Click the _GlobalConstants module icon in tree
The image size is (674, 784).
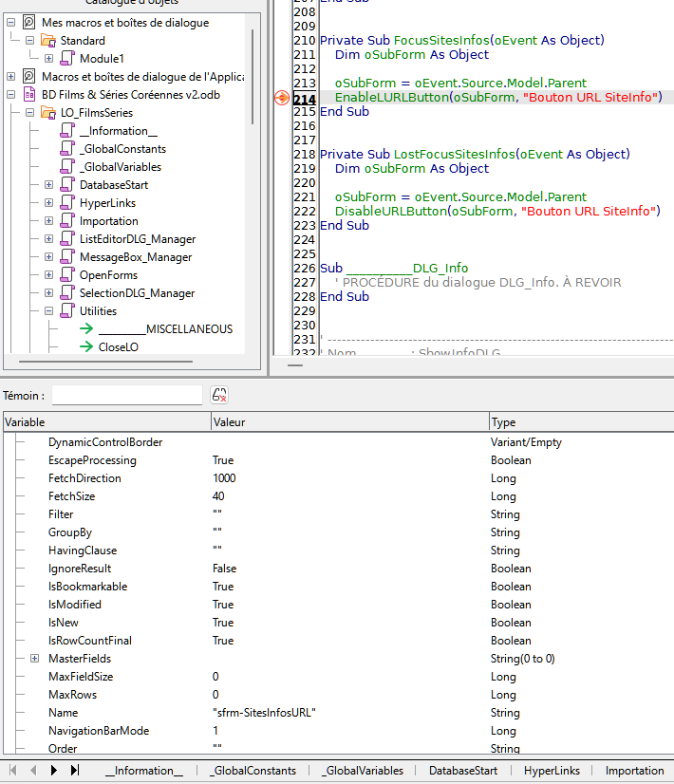[67, 148]
